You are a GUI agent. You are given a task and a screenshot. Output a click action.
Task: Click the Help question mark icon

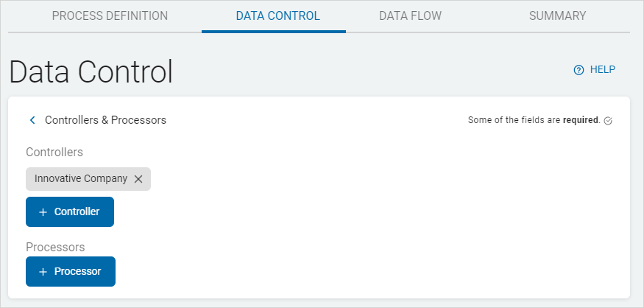(578, 70)
